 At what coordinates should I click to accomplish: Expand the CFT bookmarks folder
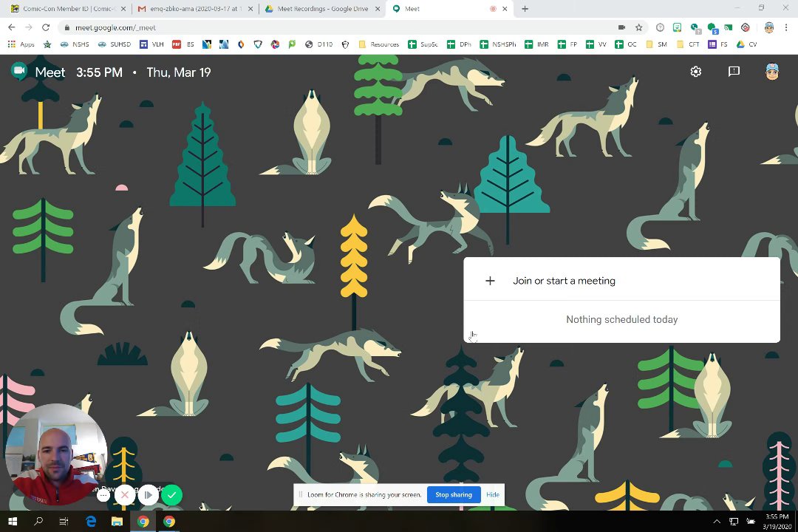(688, 44)
